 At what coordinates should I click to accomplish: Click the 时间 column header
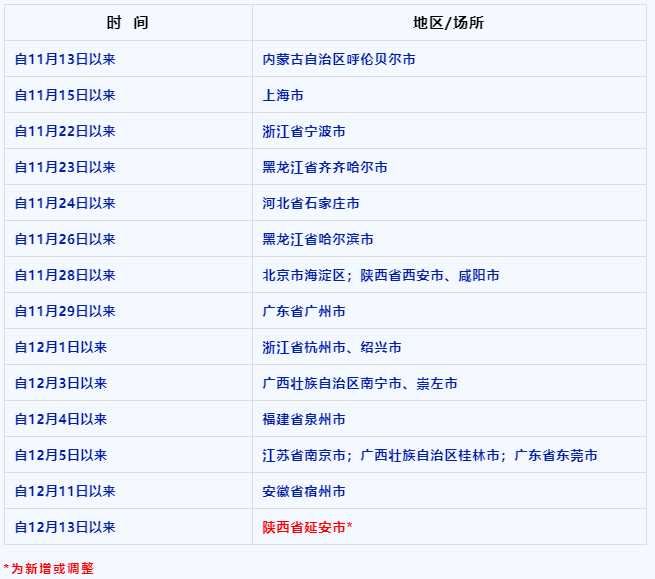coord(128,23)
